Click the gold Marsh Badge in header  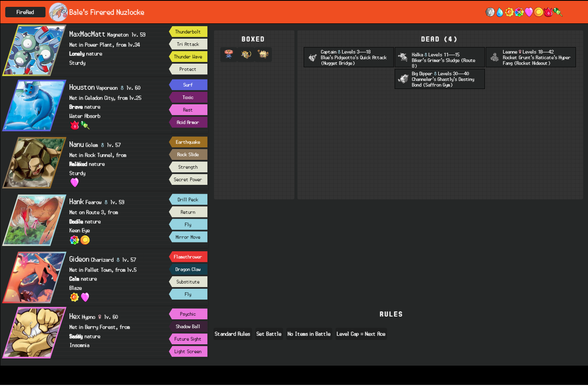[x=538, y=12]
